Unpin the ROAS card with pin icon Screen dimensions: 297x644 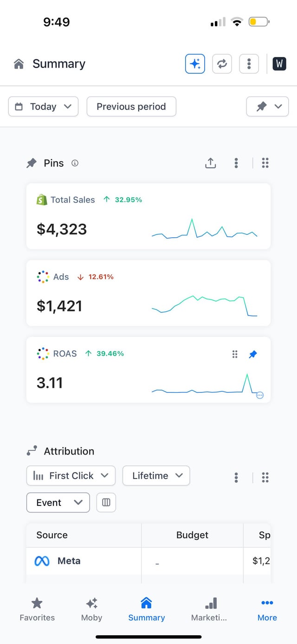pos(253,354)
